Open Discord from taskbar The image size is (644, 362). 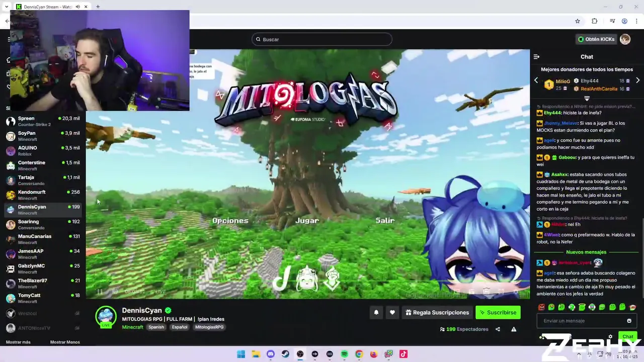click(271, 354)
